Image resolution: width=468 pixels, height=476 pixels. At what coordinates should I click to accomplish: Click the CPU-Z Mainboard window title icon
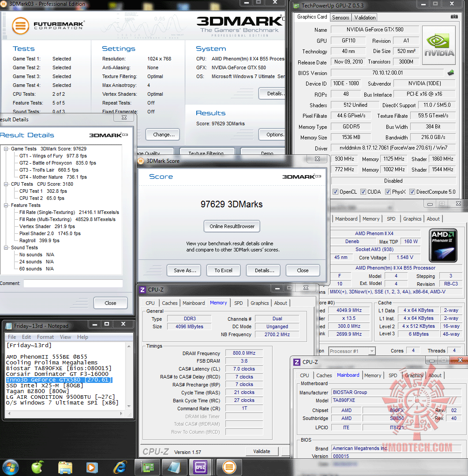click(x=297, y=362)
